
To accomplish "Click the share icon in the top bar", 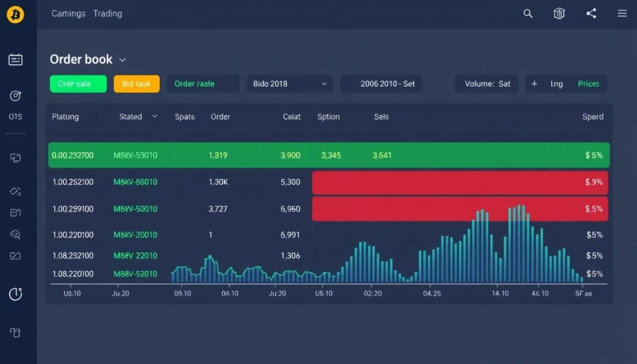I will [591, 13].
